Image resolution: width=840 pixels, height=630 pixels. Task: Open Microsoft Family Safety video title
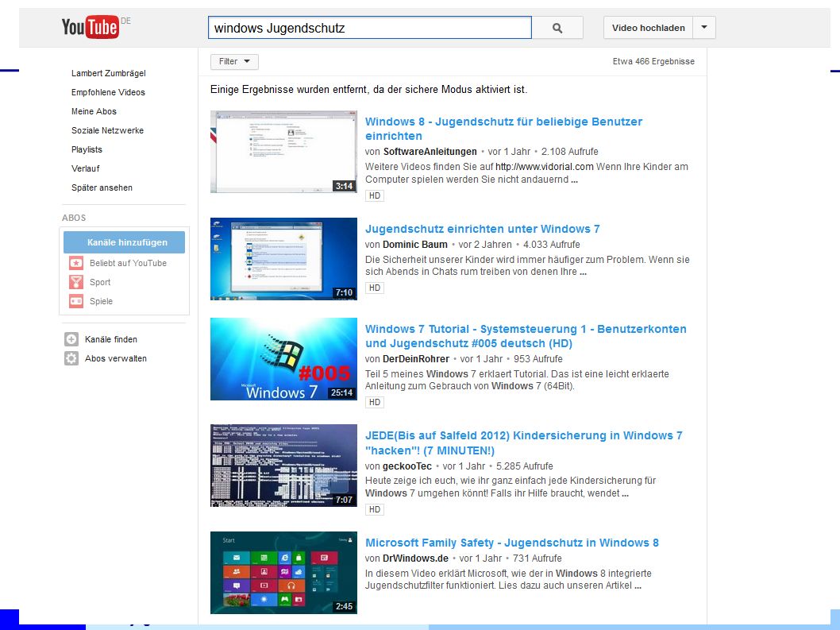pos(511,543)
